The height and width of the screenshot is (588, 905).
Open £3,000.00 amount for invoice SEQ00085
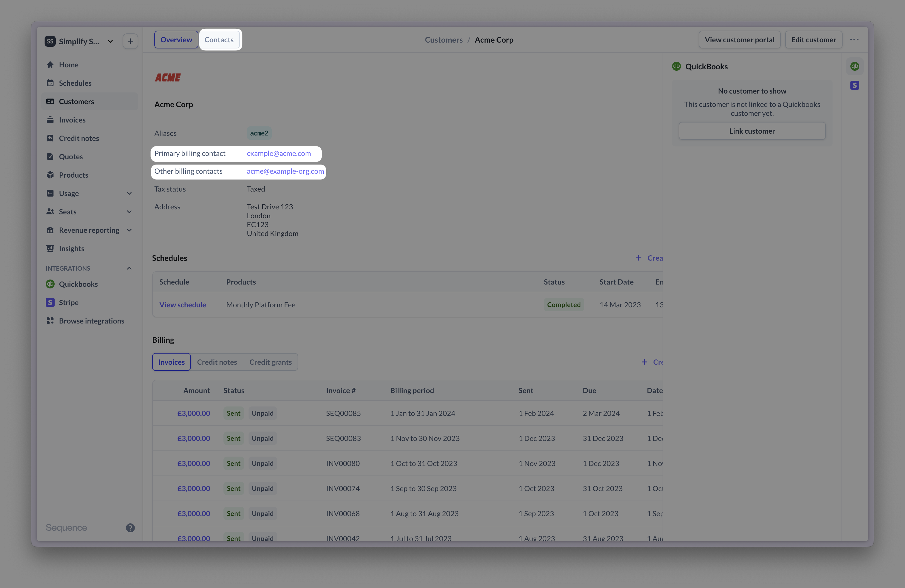point(194,413)
